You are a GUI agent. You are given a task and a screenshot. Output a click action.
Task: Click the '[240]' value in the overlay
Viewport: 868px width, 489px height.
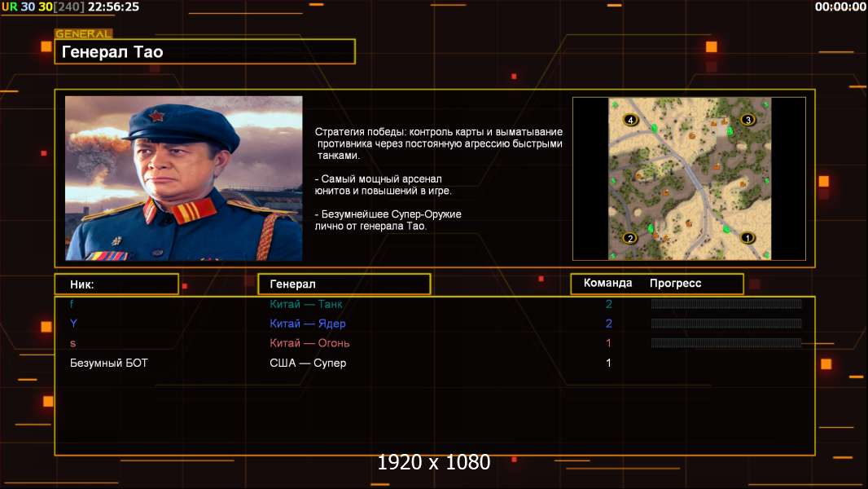69,7
